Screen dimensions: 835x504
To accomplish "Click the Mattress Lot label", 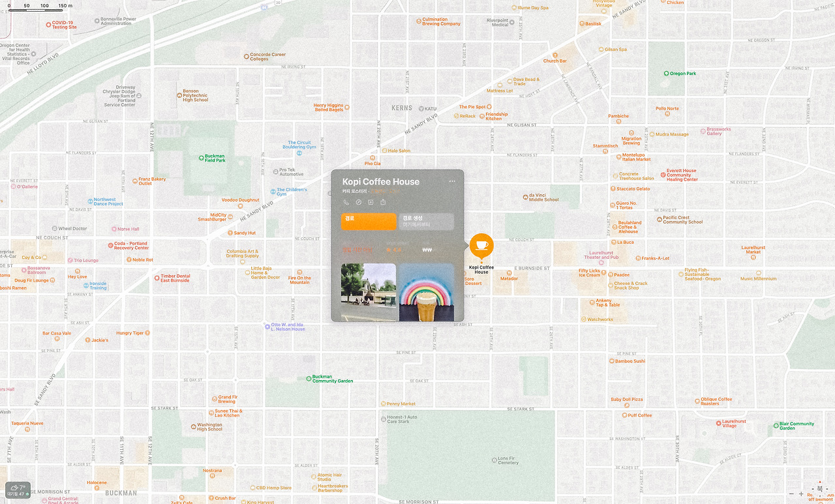I will (x=500, y=91).
